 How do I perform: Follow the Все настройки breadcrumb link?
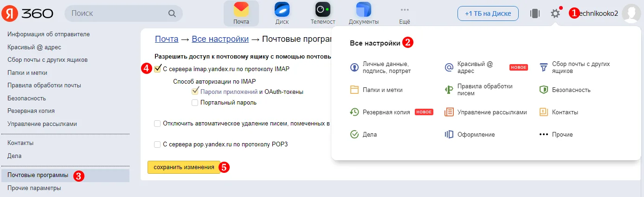220,39
